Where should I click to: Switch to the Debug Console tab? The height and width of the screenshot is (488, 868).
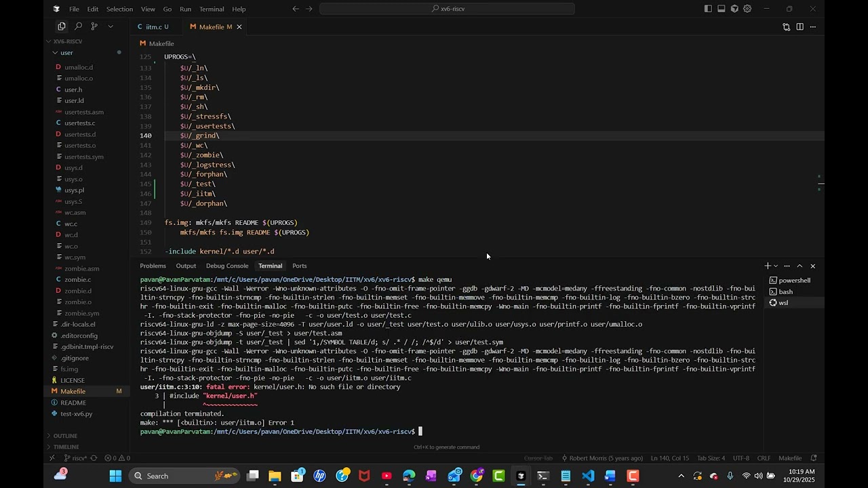tap(227, 266)
